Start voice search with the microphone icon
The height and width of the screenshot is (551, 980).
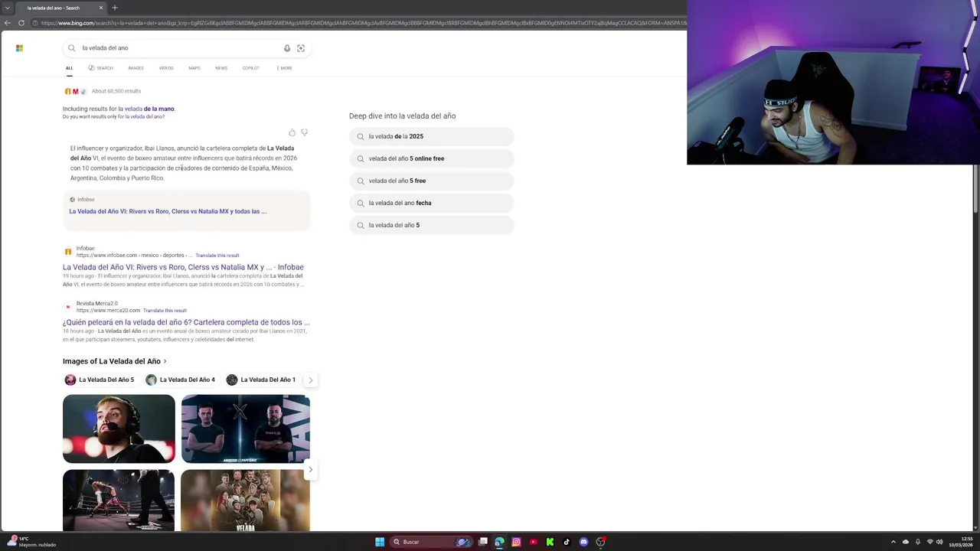coord(287,48)
